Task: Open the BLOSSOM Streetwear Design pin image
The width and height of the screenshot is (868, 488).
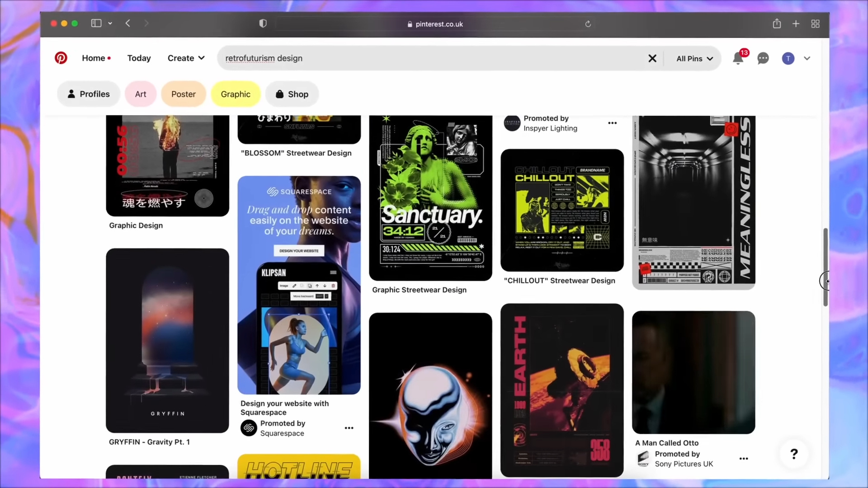Action: tap(299, 130)
